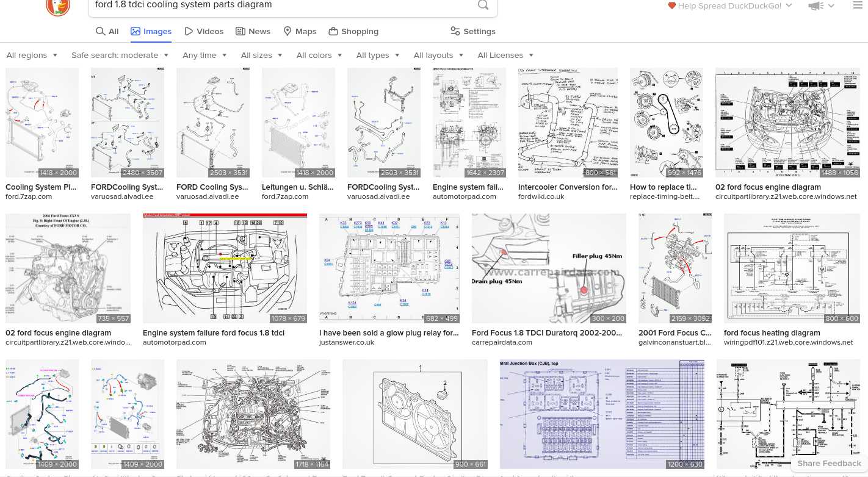Open Cooling System Pi... thumbnail from ford.7zap.com
Screen dimensions: 868x477
[x=42, y=123]
